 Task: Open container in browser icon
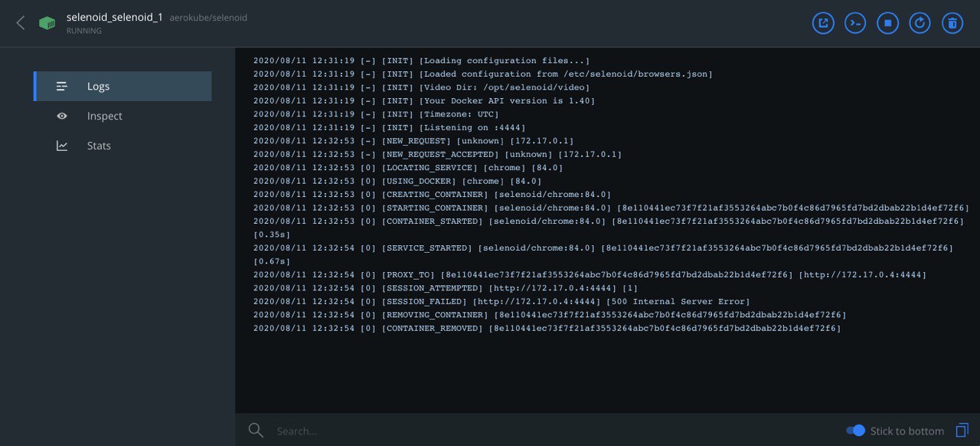[x=823, y=23]
